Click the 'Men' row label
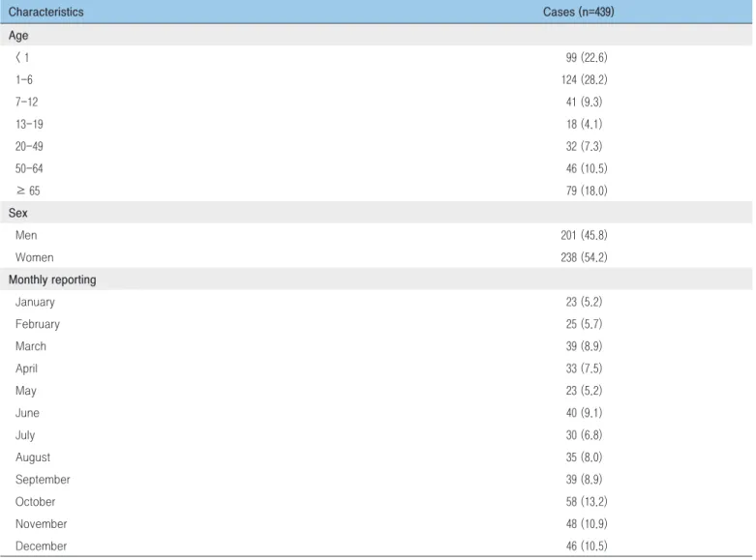Viewport: 756px width, 560px height. 26,235
